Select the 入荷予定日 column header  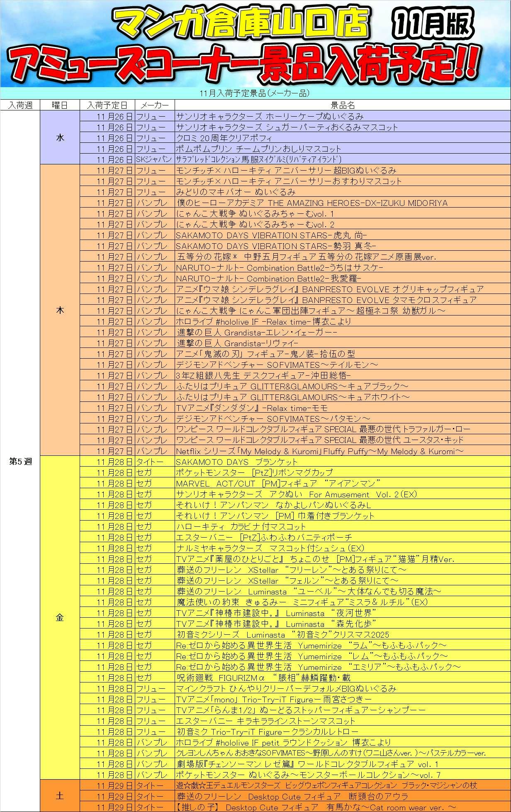coord(107,105)
